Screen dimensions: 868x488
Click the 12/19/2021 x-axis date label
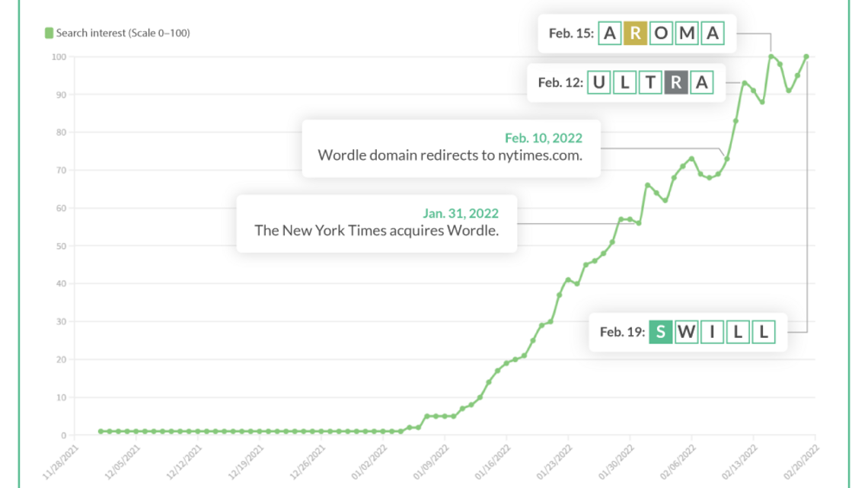[x=246, y=462]
